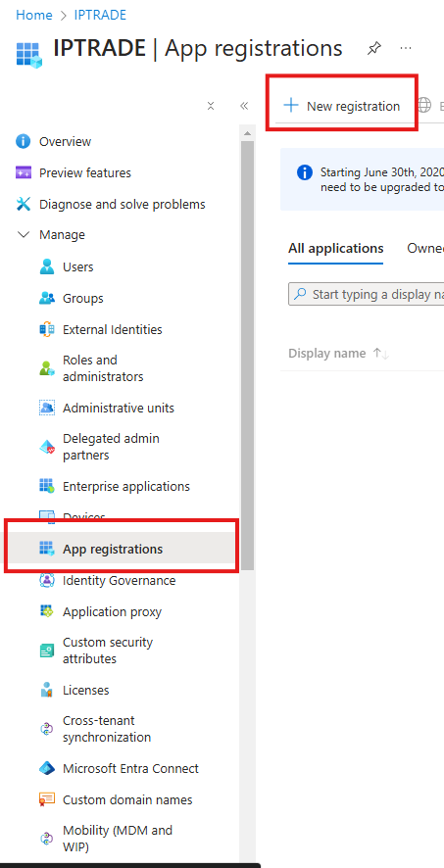Click the Display name column header
Viewport: 444px width, 868px height.
click(x=326, y=354)
